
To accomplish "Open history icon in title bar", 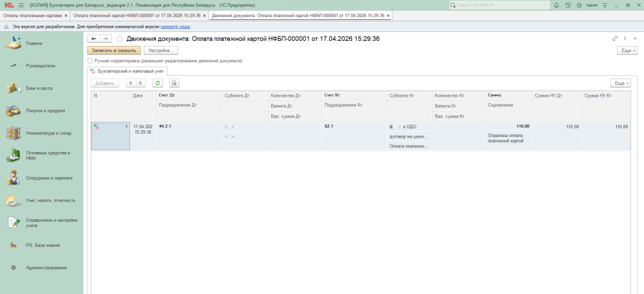I will coord(569,5).
